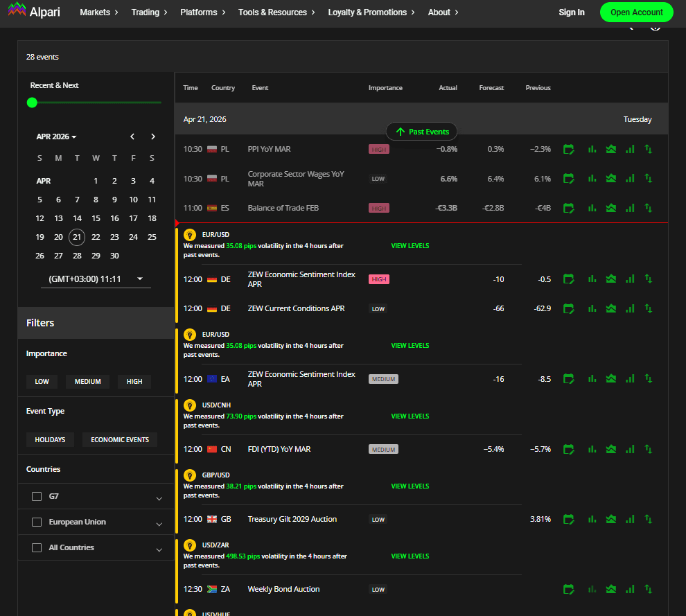686x616 pixels.
Task: Click lightbulb icon beside USD/CNH volatility note
Action: click(x=189, y=406)
